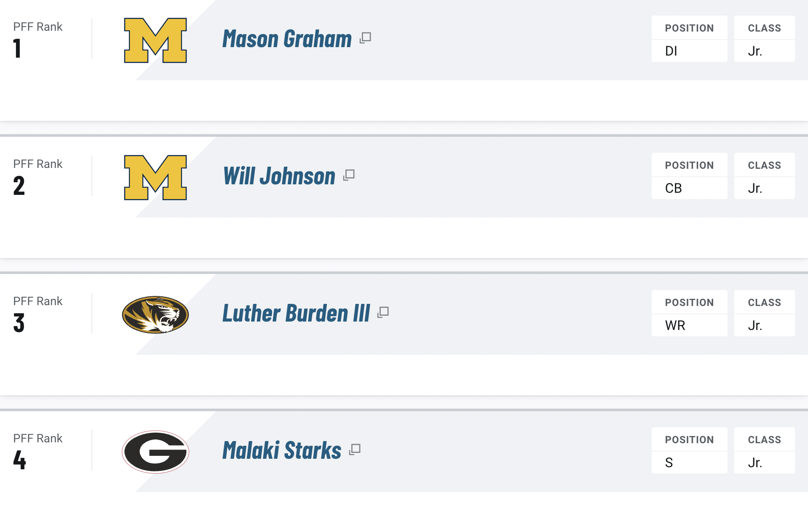Open Mason Graham's external link icon
Image resolution: width=808 pixels, height=532 pixels.
365,38
